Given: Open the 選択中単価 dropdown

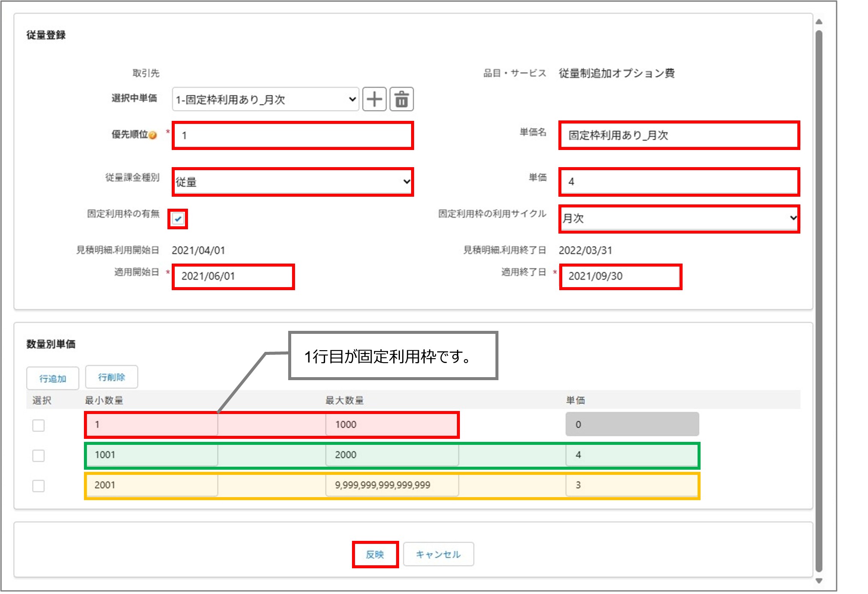Looking at the screenshot, I should [x=265, y=99].
